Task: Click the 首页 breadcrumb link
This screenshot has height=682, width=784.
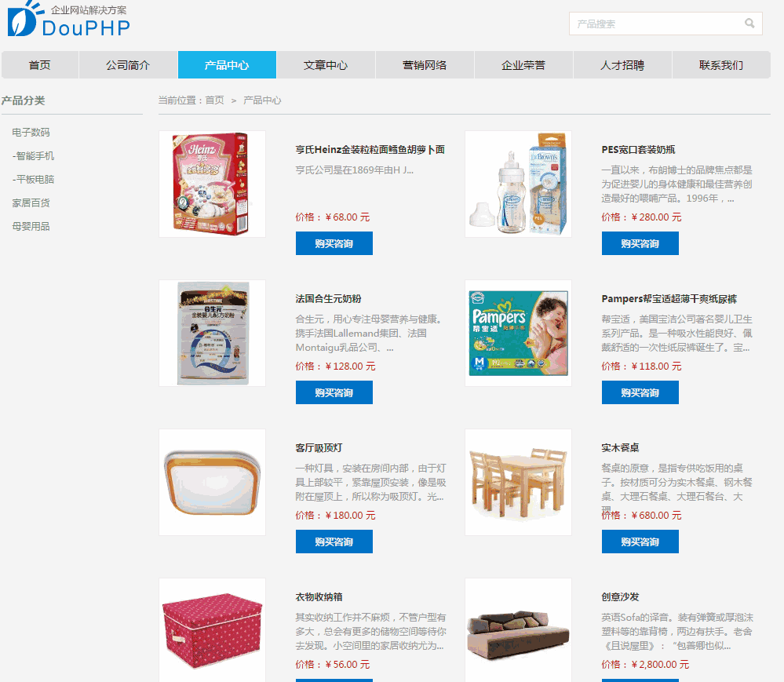Action: [x=214, y=100]
